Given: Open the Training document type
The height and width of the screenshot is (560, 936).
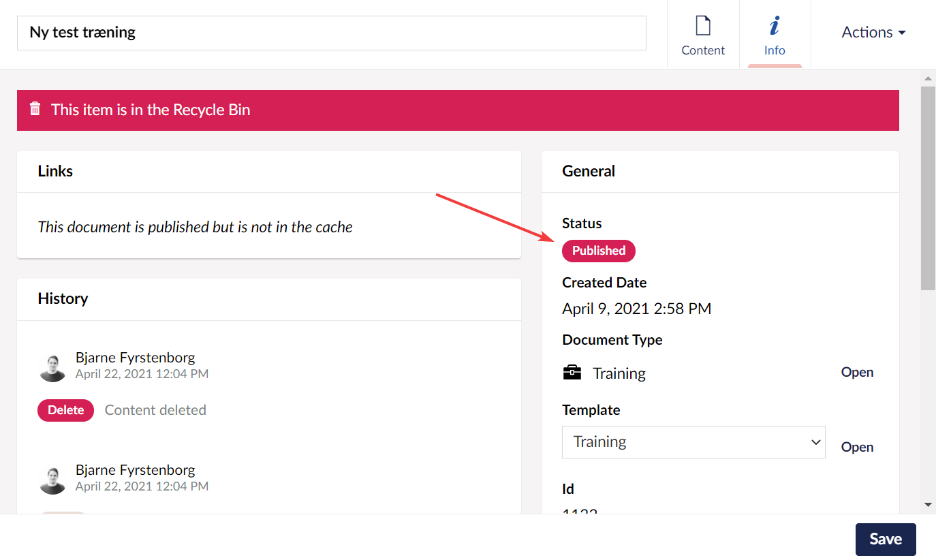Looking at the screenshot, I should pos(856,372).
